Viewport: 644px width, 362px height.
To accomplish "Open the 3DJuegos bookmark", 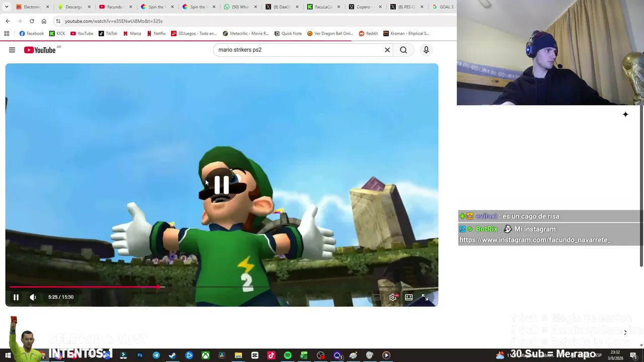I will (194, 34).
